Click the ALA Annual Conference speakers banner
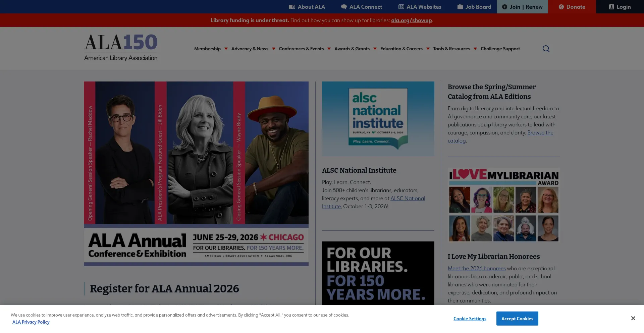The width and height of the screenshot is (644, 333). [196, 174]
